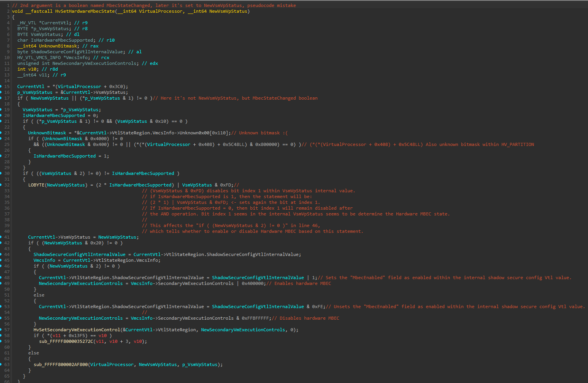Select the HvSetSecondaryVmExecutionControl call

tap(77, 330)
